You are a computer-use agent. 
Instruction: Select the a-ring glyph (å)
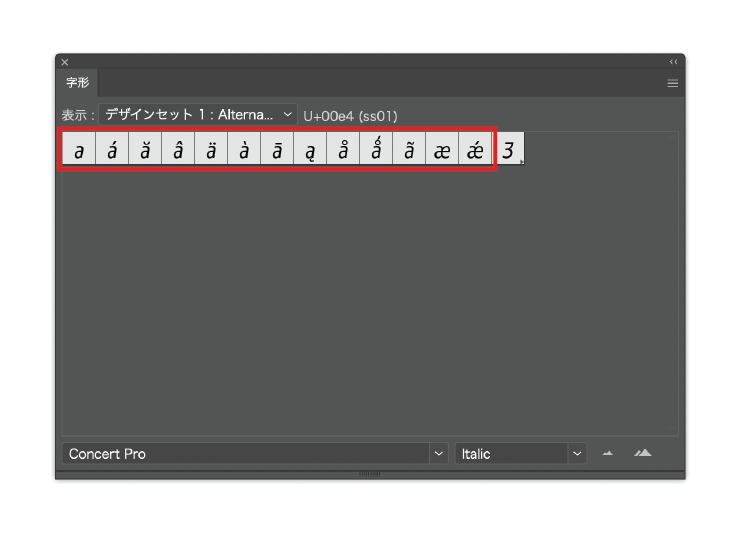[x=343, y=151]
